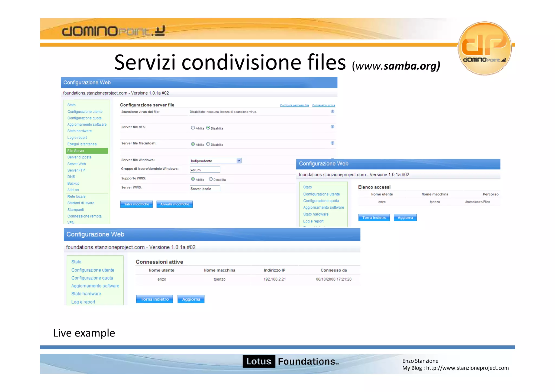The height and width of the screenshot is (392, 555).
Task: Open Stato in Connessioni attive window sidebar
Action: [x=76, y=262]
